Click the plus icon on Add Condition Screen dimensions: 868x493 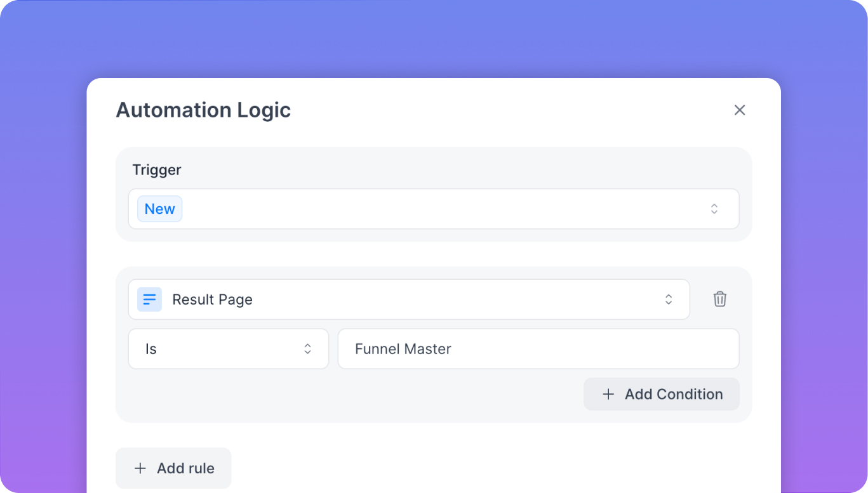608,394
